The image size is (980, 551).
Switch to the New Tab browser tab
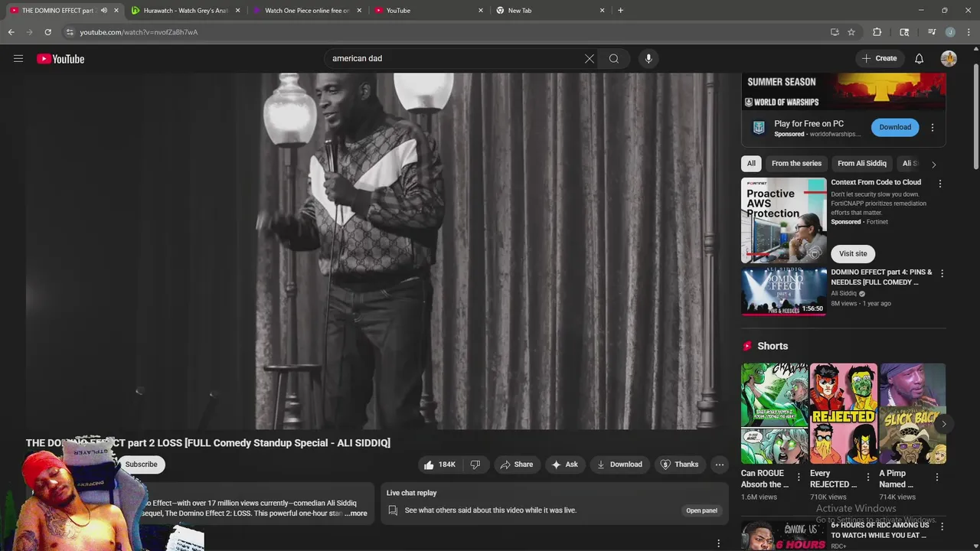pos(549,11)
